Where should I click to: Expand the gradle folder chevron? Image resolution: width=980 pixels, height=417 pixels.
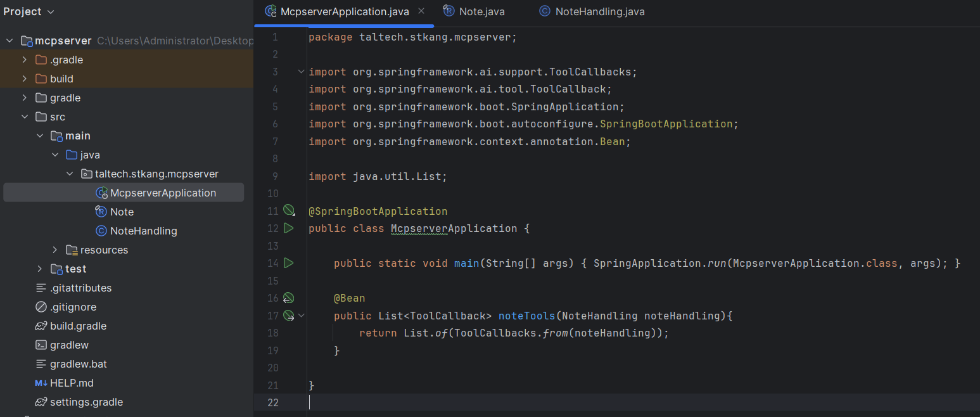click(24, 98)
